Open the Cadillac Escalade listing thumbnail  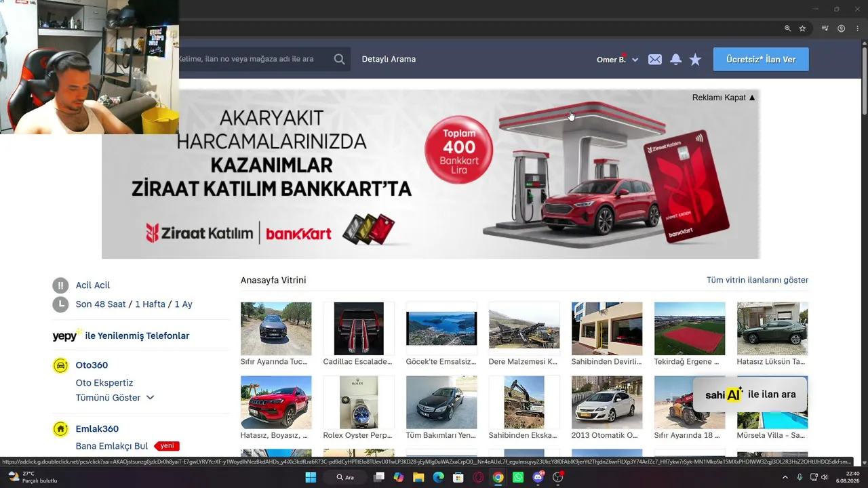pos(359,329)
